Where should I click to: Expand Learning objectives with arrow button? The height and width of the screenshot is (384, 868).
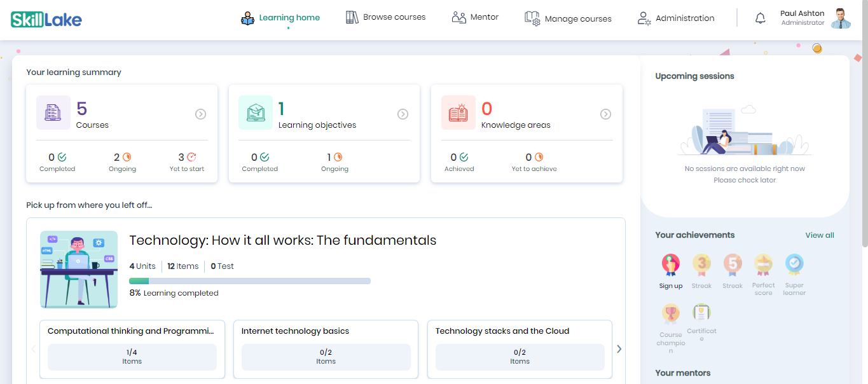pos(403,114)
